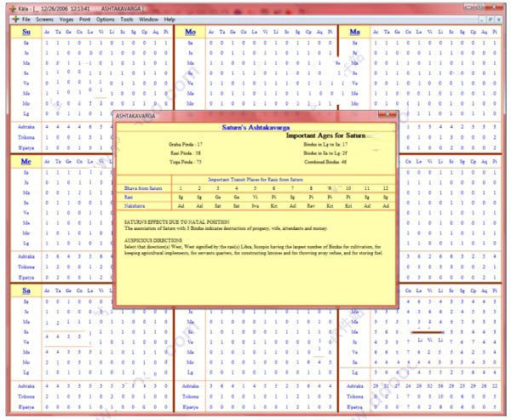
Task: Click the Vi rasi cell in transit table
Action: click(255, 197)
